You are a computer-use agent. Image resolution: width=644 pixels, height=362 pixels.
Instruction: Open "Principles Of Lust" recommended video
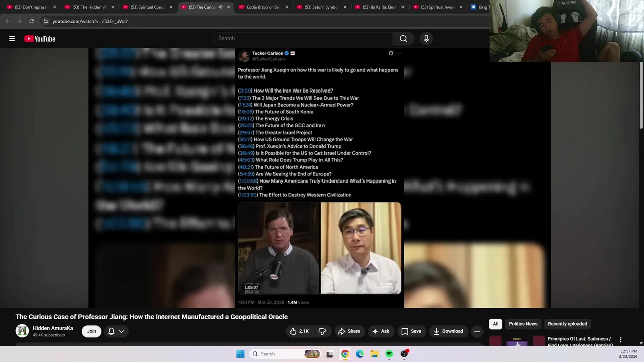(x=579, y=341)
